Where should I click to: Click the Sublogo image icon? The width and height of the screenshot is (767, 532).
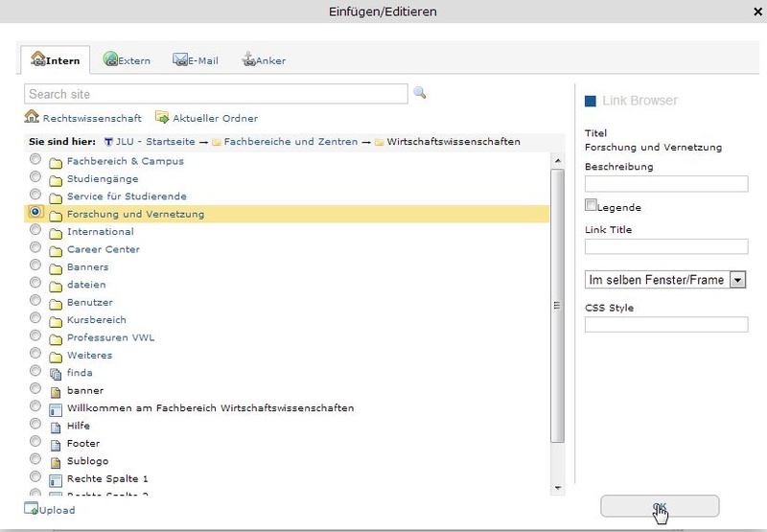tap(56, 462)
